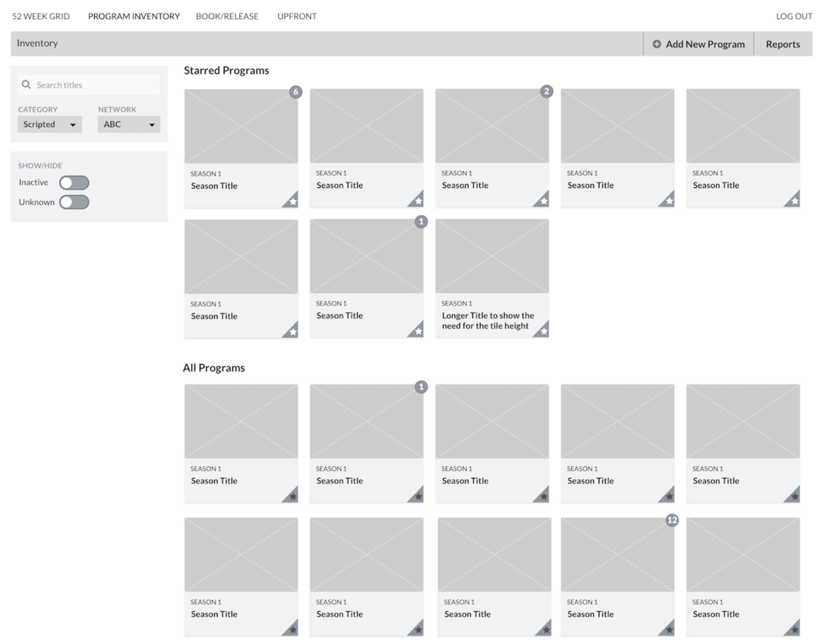The image size is (824, 644).
Task: Toggle the Inactive show/hide switch
Action: 74,183
